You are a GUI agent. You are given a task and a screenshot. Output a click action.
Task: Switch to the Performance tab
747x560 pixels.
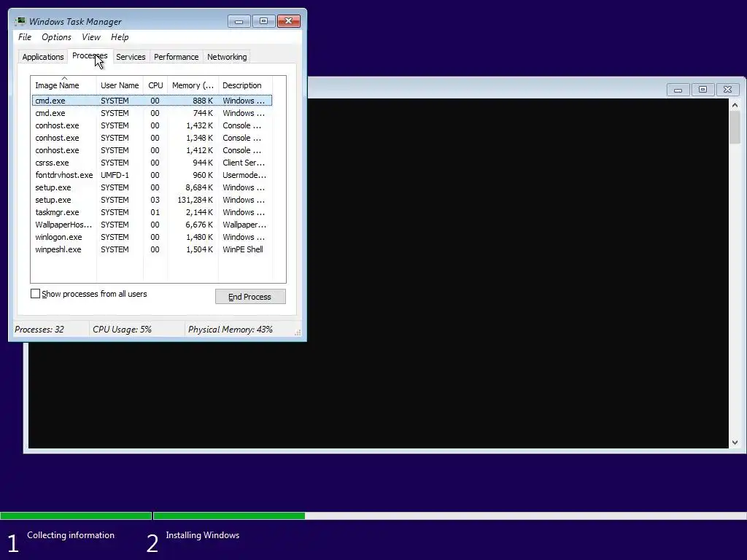click(x=177, y=57)
